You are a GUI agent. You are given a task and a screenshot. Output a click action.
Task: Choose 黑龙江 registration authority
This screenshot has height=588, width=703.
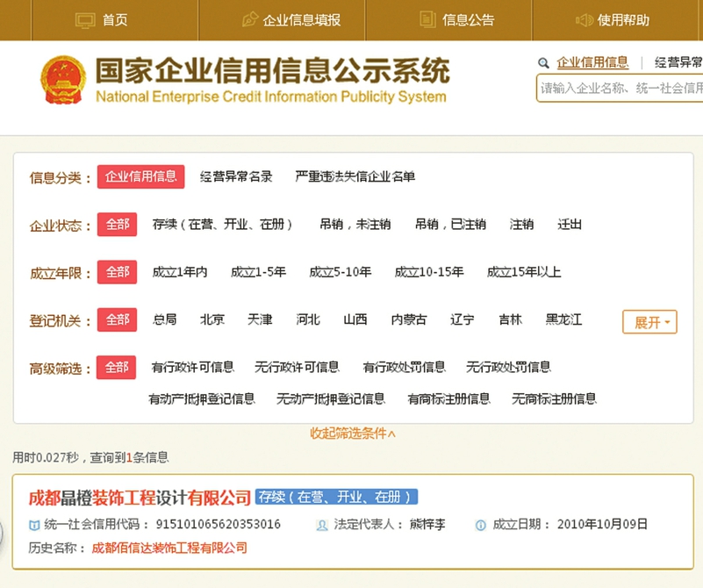pyautogui.click(x=563, y=319)
